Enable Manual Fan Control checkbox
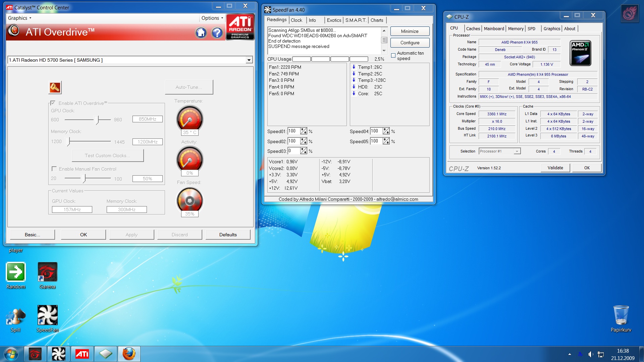 click(54, 169)
